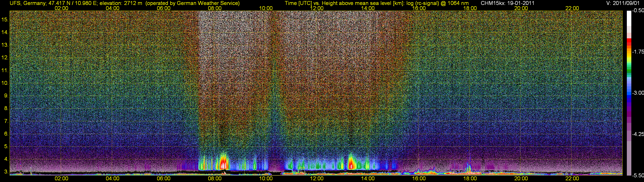Image resolution: width=644 pixels, height=182 pixels.
Task: Click the 16:00 label on the bottom time axis
Action: pos(419,179)
